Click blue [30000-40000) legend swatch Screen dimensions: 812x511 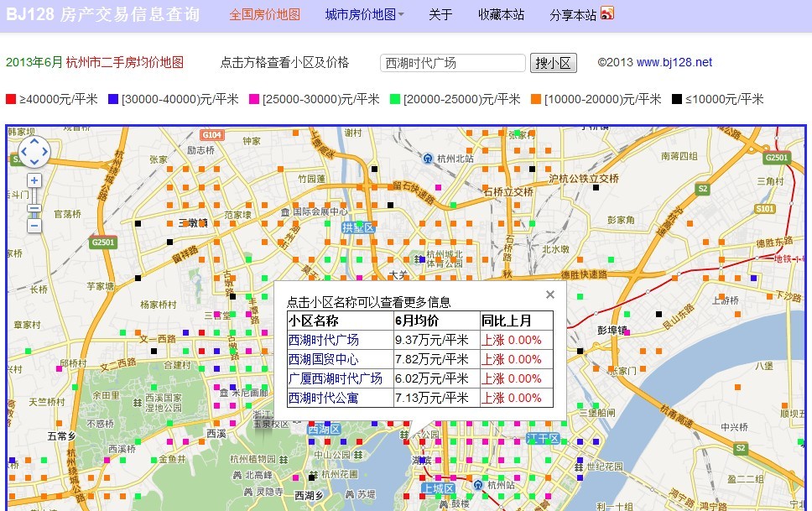click(x=113, y=99)
